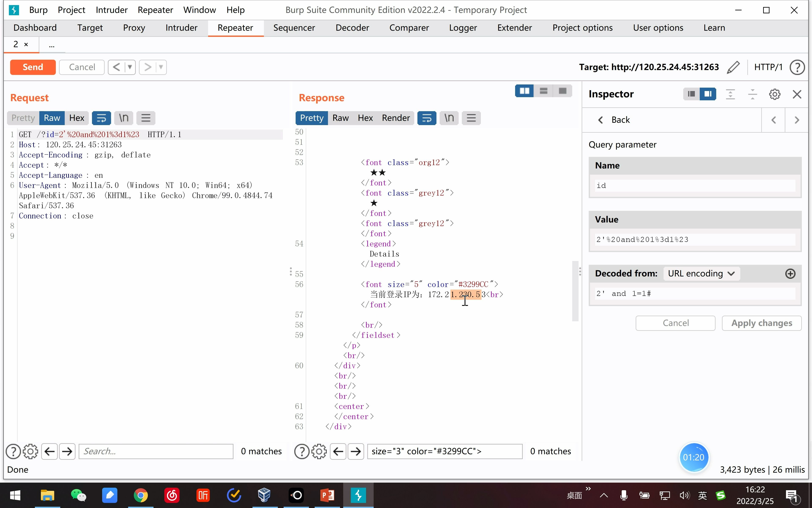Jump to next match in Response search
The width and height of the screenshot is (812, 508).
[x=356, y=451]
